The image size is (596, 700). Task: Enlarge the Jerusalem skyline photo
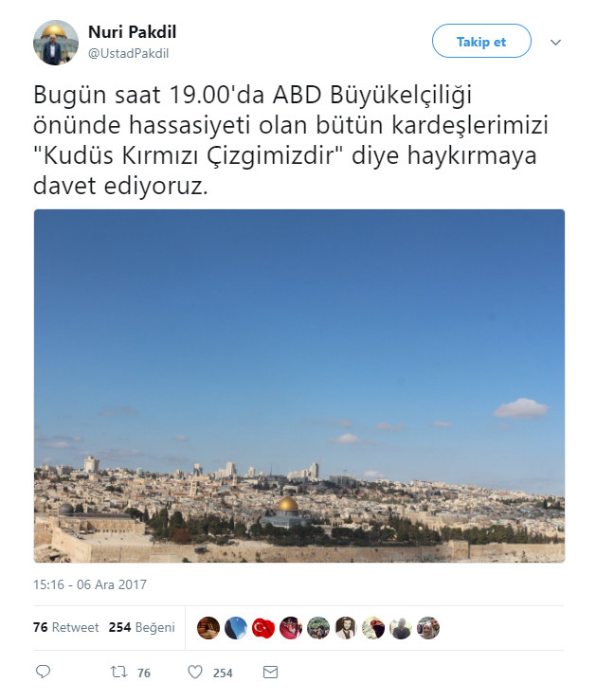[x=299, y=386]
